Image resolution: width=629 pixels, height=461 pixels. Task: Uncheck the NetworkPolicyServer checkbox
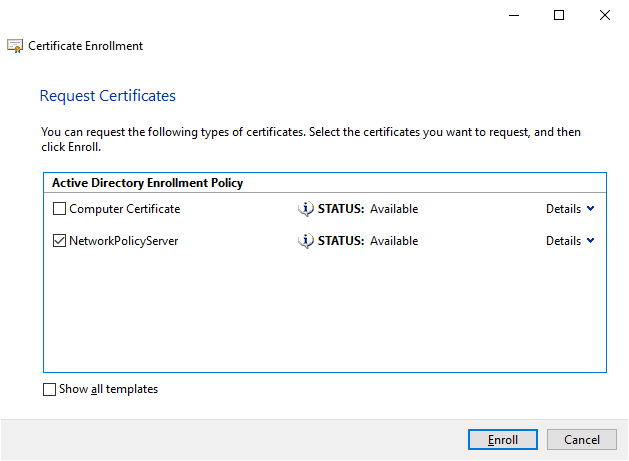tap(59, 241)
